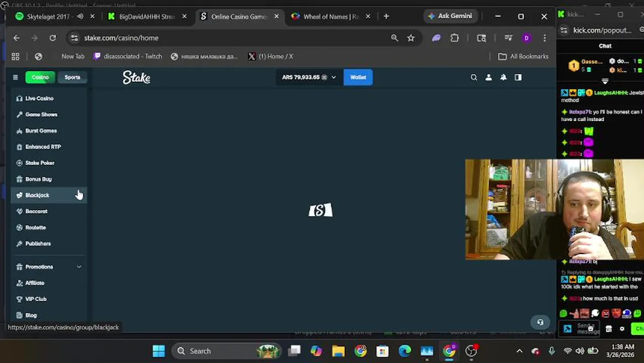The width and height of the screenshot is (644, 363).
Task: Open Microsoft Edge from taskbar
Action: pyautogui.click(x=405, y=351)
